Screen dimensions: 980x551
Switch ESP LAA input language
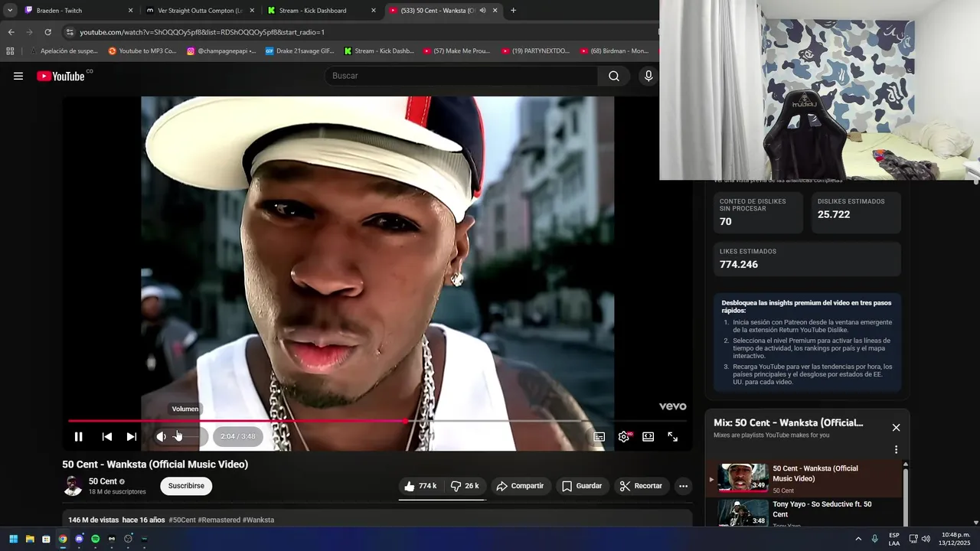pos(894,539)
